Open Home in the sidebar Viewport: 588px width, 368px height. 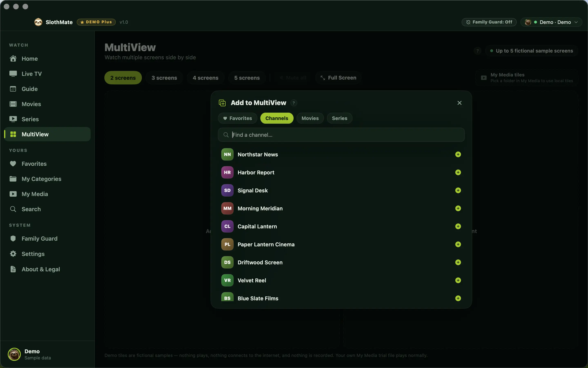(x=47, y=59)
